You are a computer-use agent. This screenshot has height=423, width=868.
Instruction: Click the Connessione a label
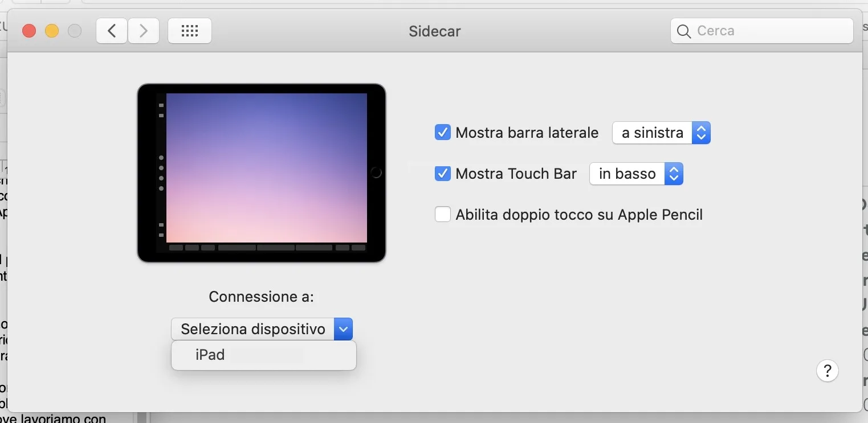coord(261,296)
